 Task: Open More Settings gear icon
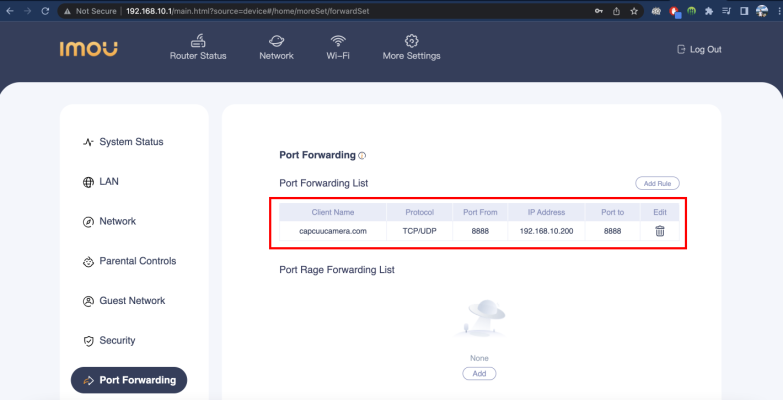411,40
